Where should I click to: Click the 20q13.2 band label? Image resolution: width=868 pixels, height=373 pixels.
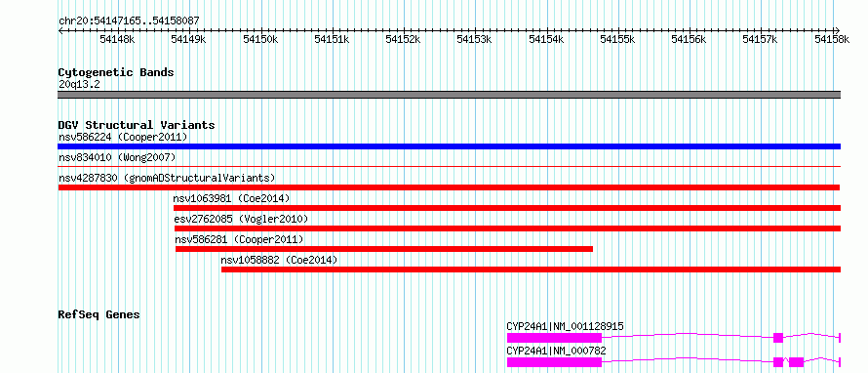79,85
